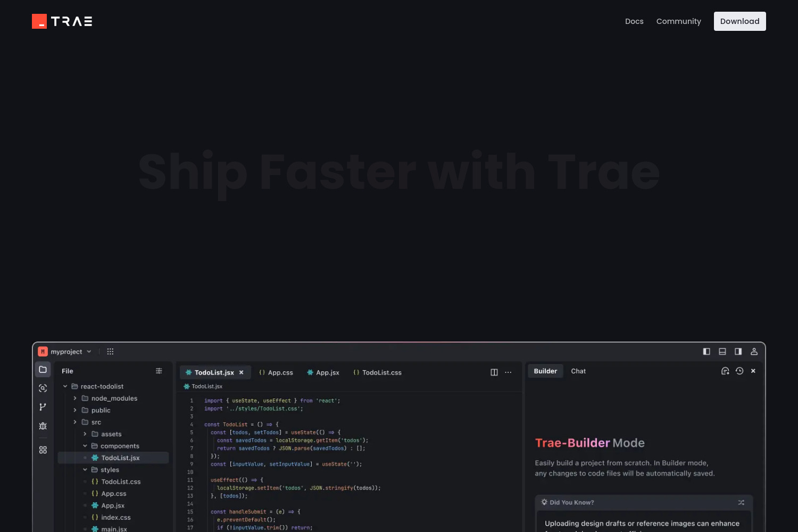Open the Docs link
Image resolution: width=798 pixels, height=532 pixels.
(x=634, y=21)
